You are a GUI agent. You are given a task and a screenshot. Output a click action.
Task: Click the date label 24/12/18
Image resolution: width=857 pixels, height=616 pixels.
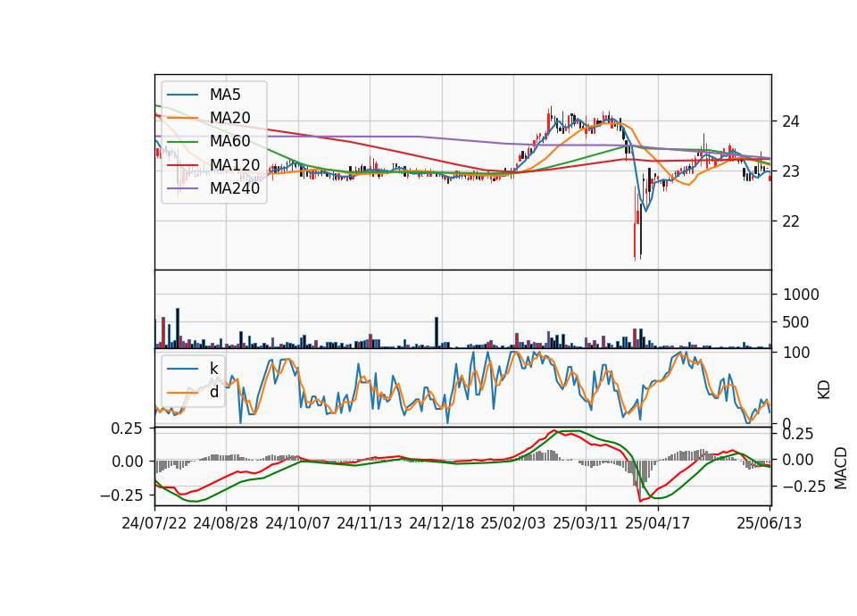[x=442, y=523]
